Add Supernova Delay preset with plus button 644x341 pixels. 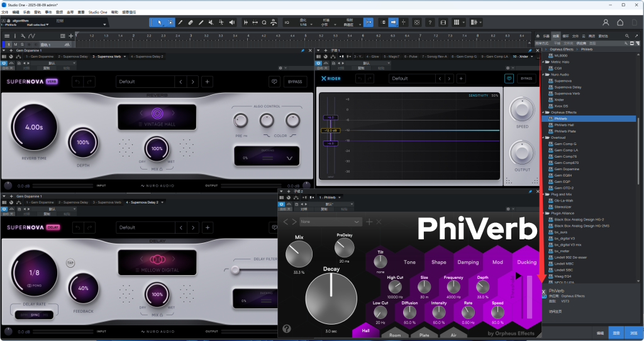(x=208, y=227)
